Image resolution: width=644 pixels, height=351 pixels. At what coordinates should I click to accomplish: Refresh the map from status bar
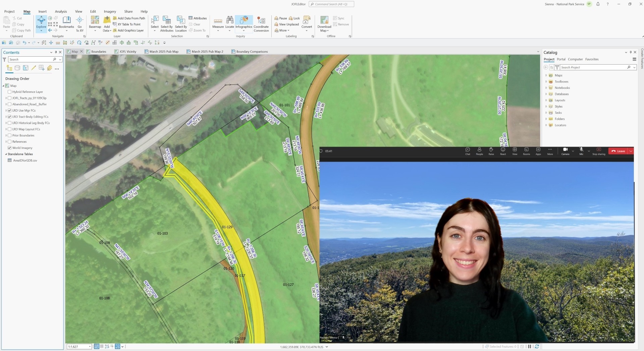click(x=537, y=347)
